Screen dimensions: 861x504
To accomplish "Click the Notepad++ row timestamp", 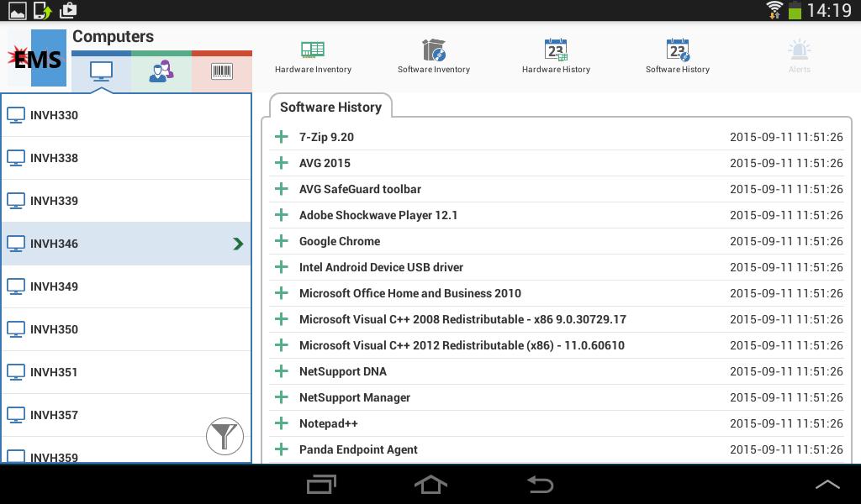I will coord(786,423).
